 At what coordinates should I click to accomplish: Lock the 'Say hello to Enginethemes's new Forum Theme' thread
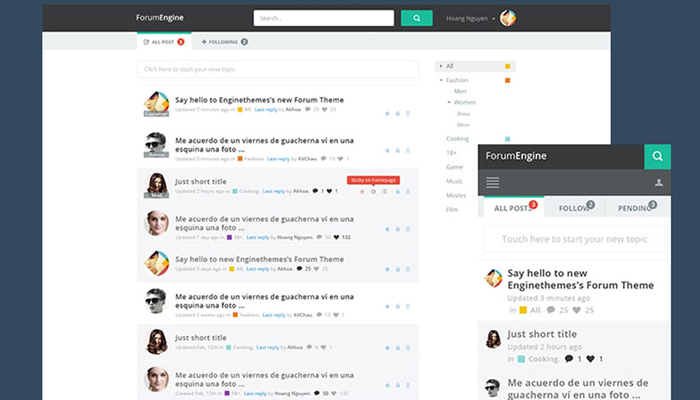click(x=397, y=113)
